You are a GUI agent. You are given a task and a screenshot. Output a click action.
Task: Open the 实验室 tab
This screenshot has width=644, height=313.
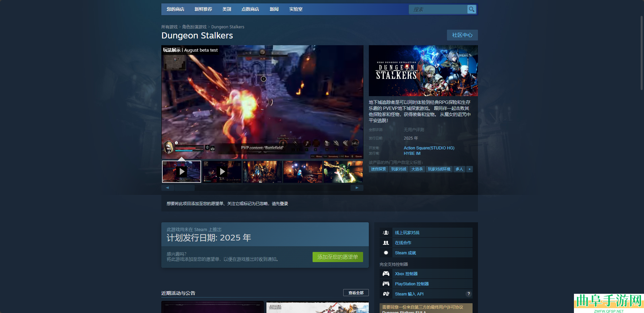click(296, 9)
